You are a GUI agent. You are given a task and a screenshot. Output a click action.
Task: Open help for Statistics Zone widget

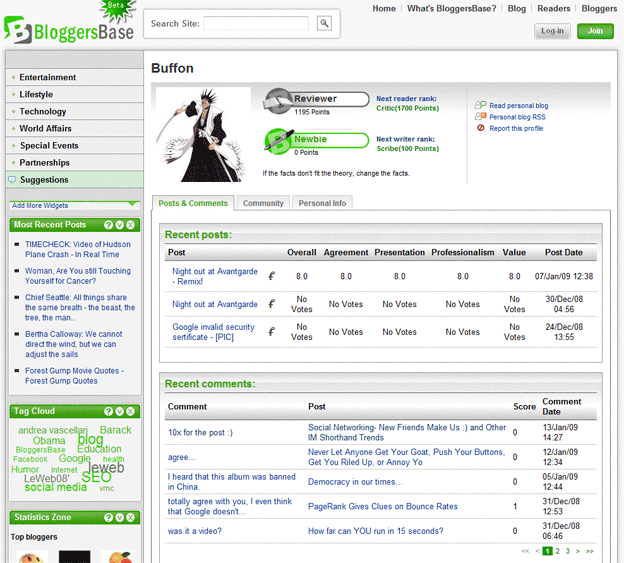pyautogui.click(x=108, y=518)
